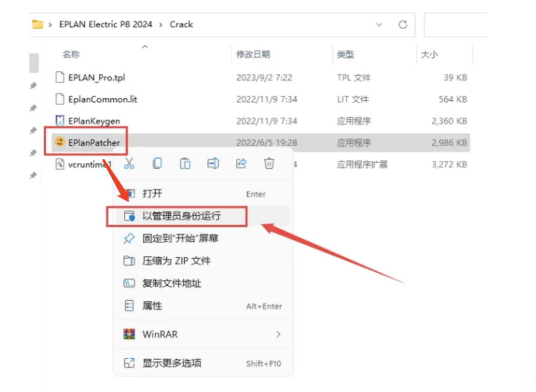The width and height of the screenshot is (536, 392).
Task: Click the topmost pin icon in sidebar
Action: [x=33, y=85]
